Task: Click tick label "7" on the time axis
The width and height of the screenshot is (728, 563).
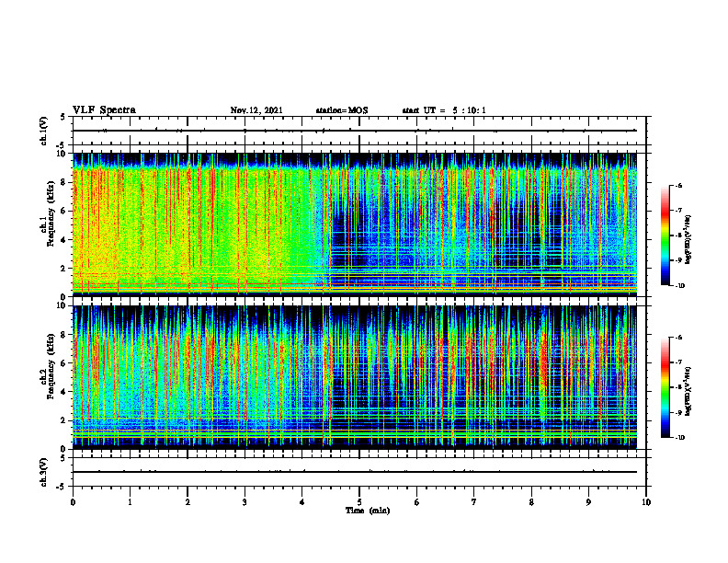Action: point(474,502)
